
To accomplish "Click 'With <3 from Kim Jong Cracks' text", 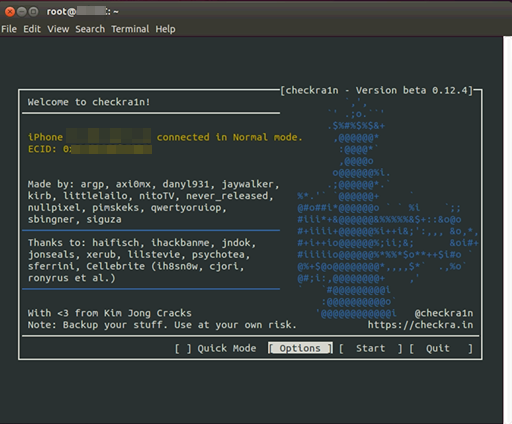I will pos(110,313).
